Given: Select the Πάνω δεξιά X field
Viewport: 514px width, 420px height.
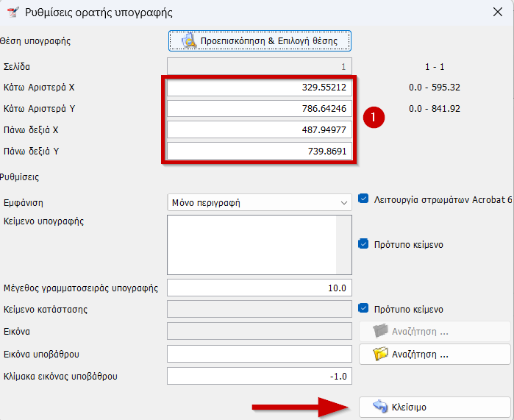Looking at the screenshot, I should point(260,130).
